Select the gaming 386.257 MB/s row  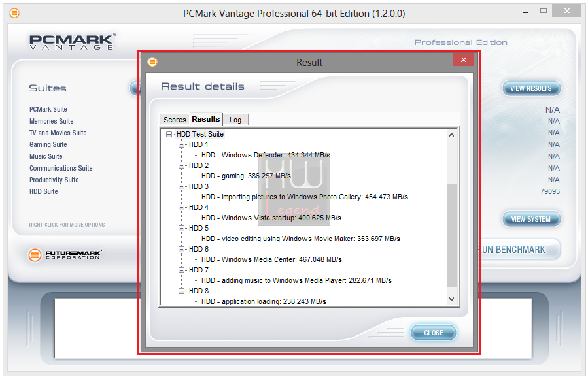[246, 176]
